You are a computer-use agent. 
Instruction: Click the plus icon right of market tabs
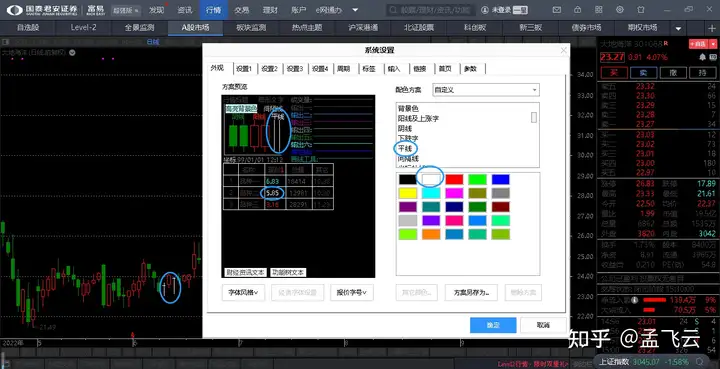(712, 28)
